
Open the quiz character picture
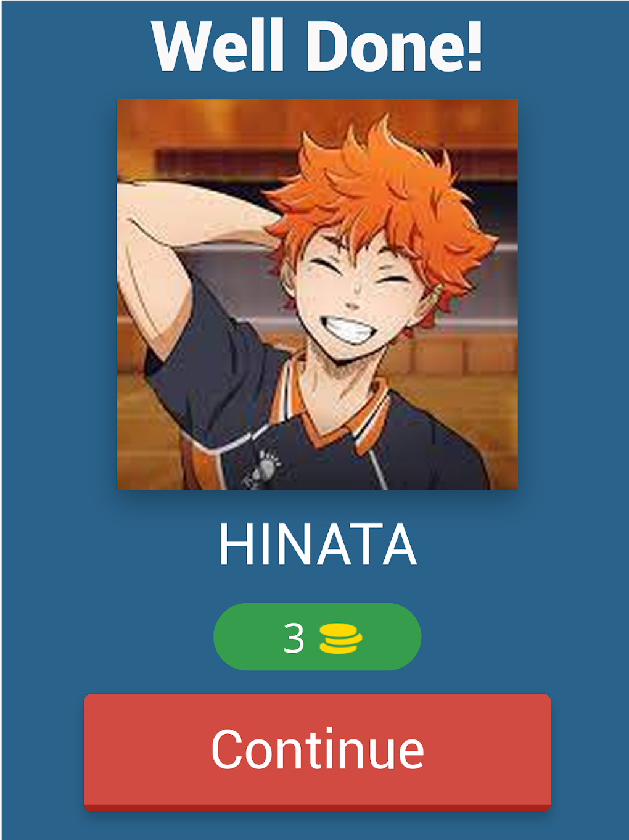click(317, 294)
